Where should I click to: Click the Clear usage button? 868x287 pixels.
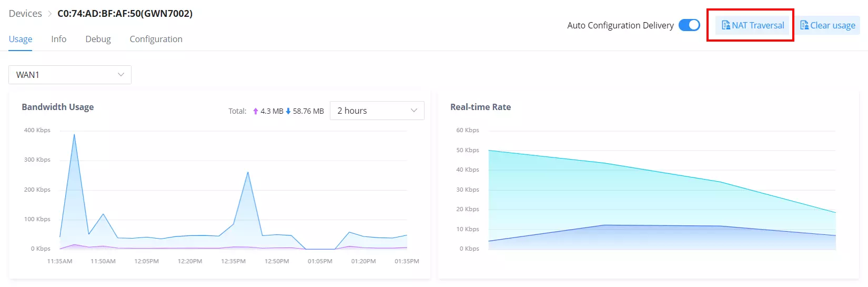(827, 25)
